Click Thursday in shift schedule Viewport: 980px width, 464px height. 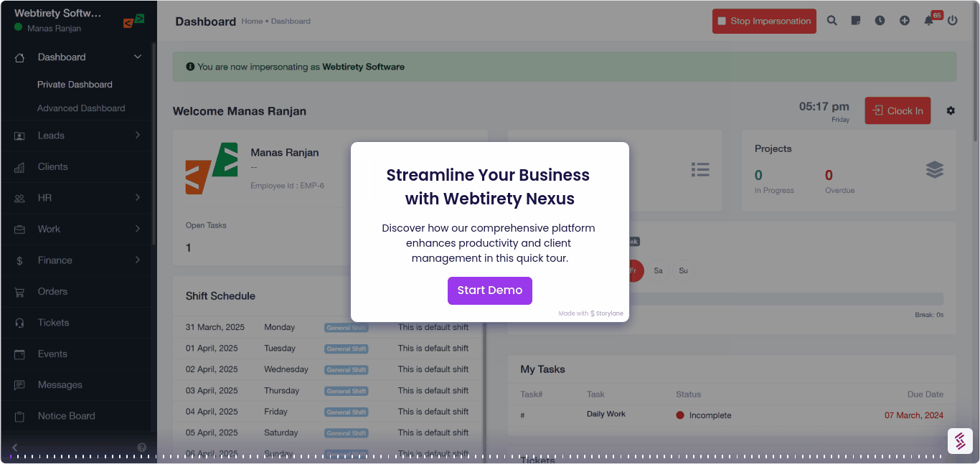click(x=282, y=391)
